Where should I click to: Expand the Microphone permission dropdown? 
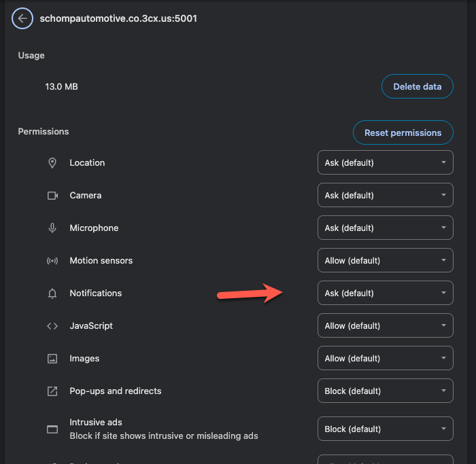(x=385, y=228)
